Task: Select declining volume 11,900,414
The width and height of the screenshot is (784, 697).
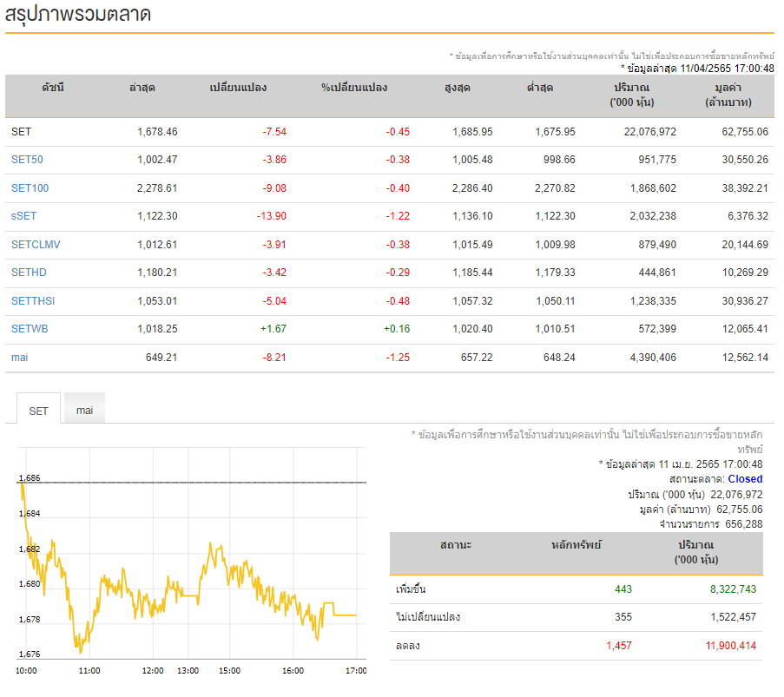Action: click(x=730, y=646)
